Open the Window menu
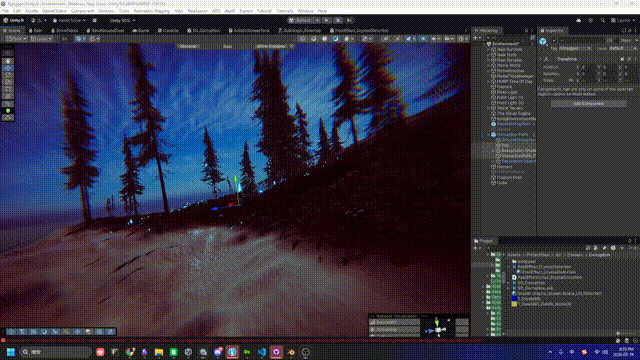 pyautogui.click(x=305, y=11)
